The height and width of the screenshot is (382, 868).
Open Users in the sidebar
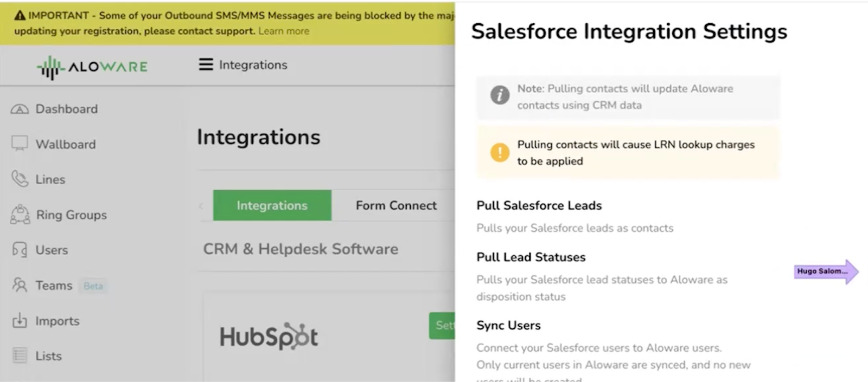(x=52, y=250)
